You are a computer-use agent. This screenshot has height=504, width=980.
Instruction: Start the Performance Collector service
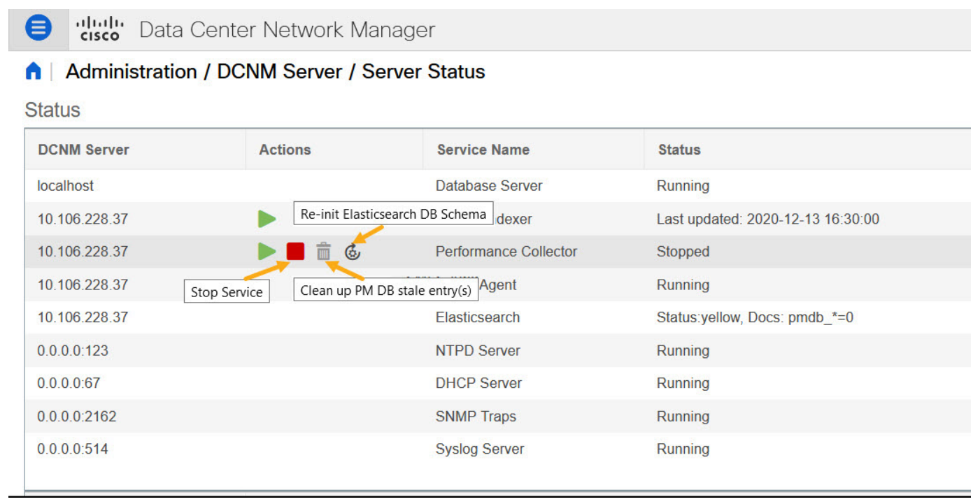[x=267, y=251]
